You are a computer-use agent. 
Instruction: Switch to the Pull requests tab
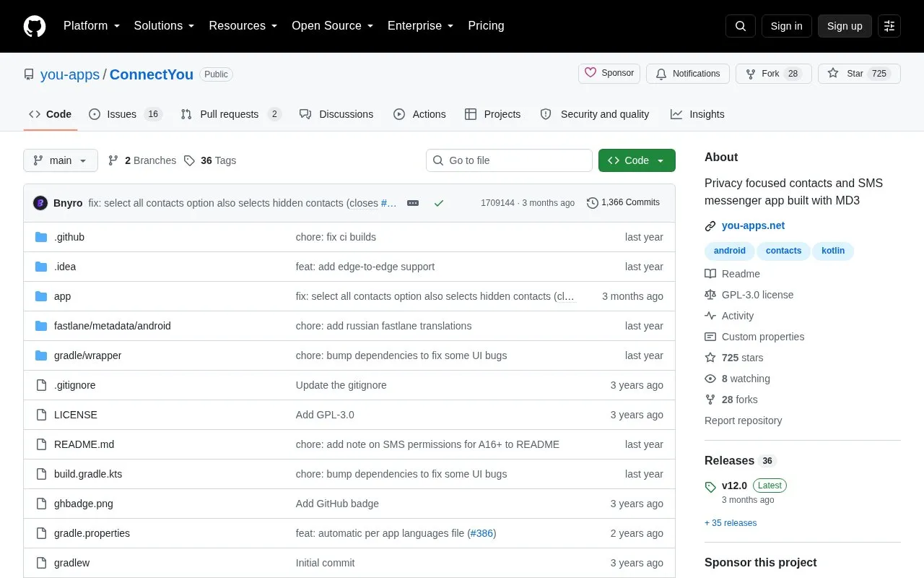click(231, 114)
